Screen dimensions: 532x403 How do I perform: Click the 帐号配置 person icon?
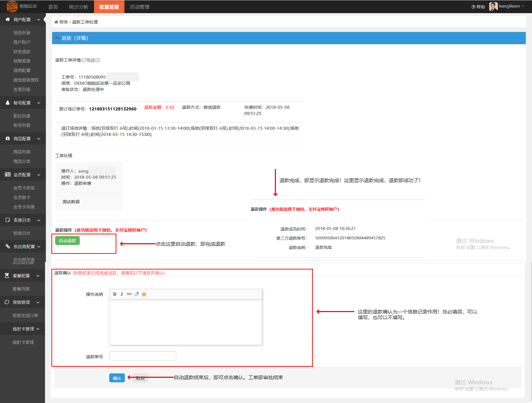7,103
